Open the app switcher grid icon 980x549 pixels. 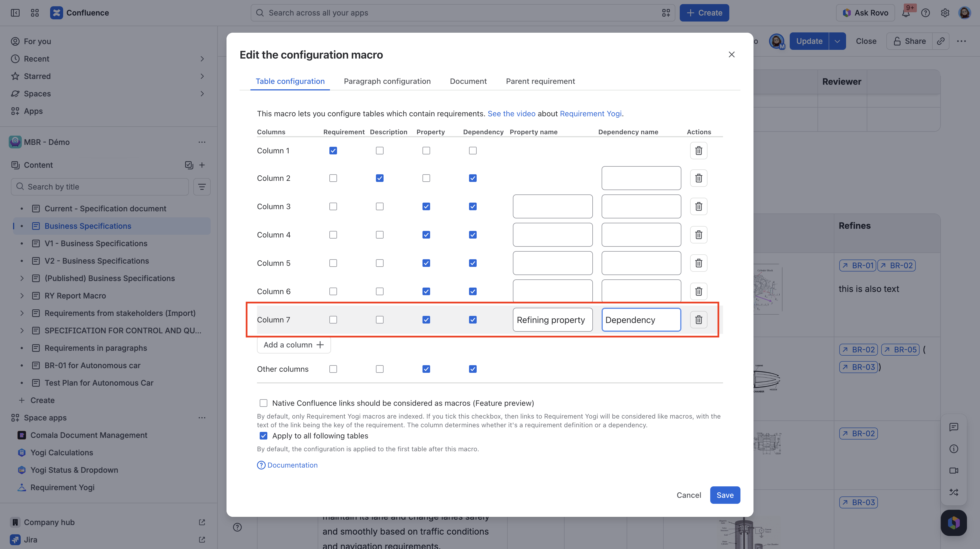(35, 13)
